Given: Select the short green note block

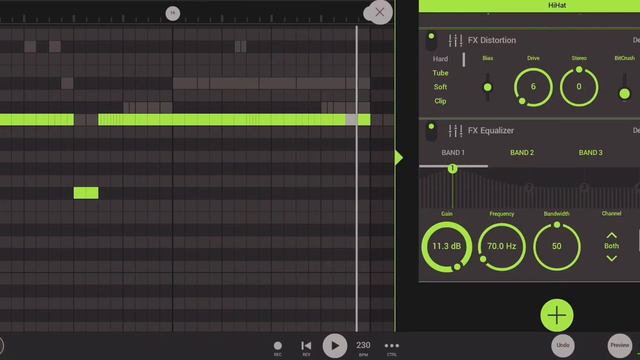Looking at the screenshot, I should (86, 193).
